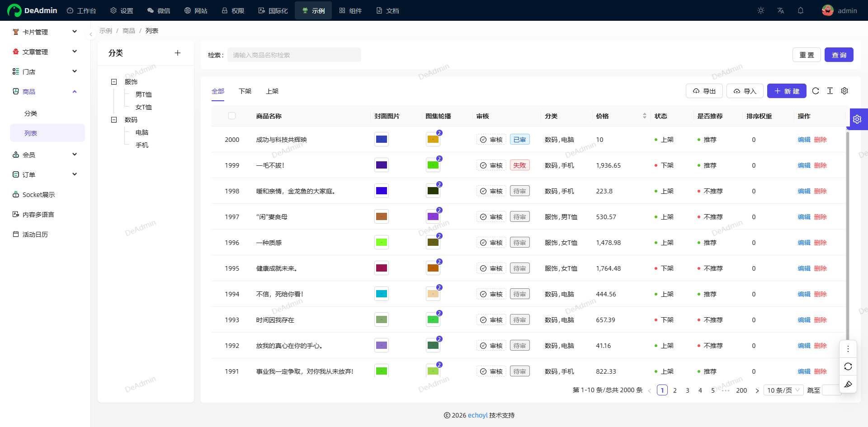868x427 pixels.
Task: Open table column settings gear icon
Action: pos(844,91)
